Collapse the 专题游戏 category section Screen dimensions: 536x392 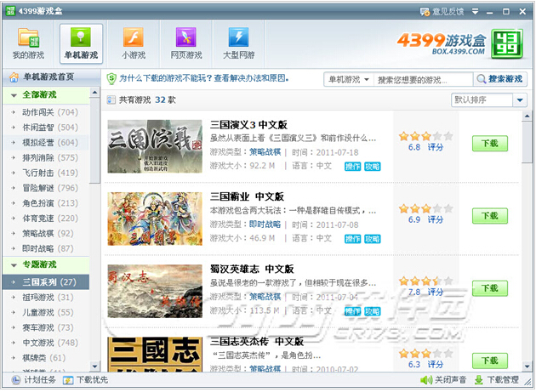(x=14, y=265)
